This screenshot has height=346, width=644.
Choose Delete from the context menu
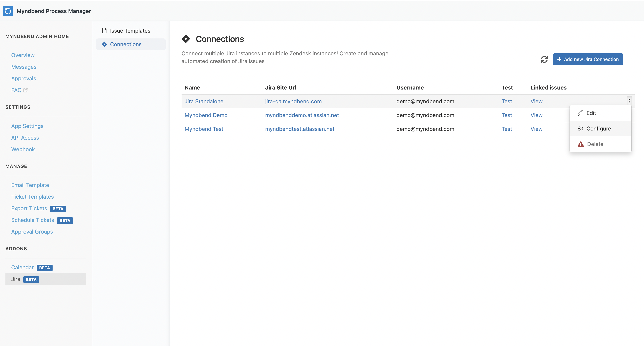coord(595,144)
